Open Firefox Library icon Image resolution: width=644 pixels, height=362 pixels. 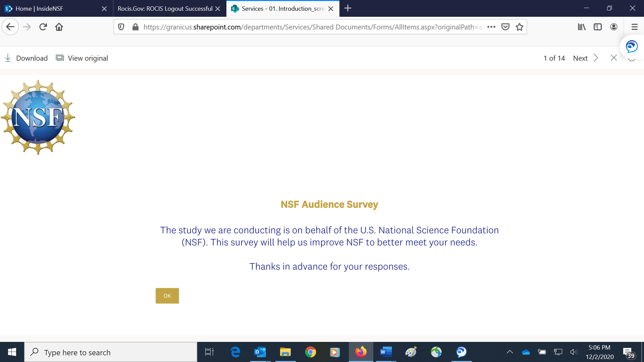pyautogui.click(x=582, y=27)
